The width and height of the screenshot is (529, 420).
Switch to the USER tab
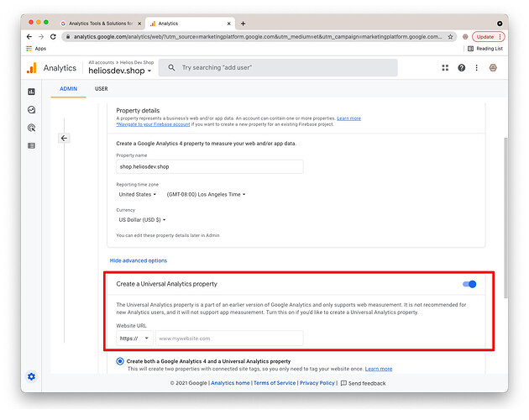[102, 89]
